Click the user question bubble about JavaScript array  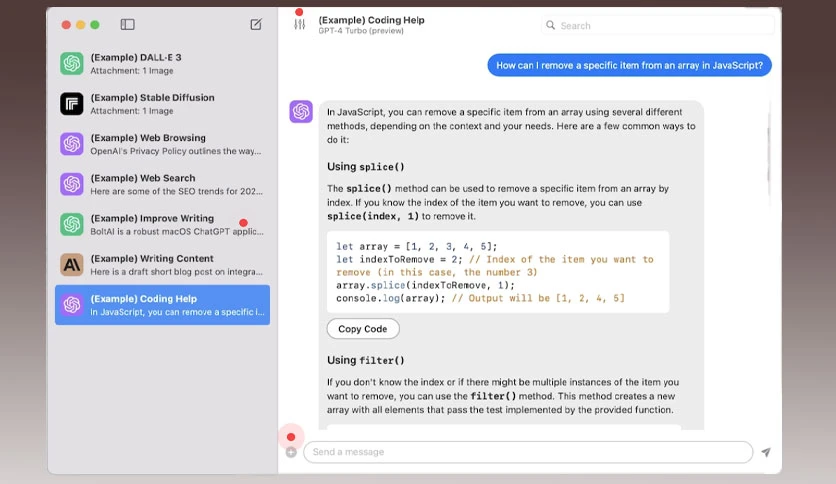[x=629, y=65]
